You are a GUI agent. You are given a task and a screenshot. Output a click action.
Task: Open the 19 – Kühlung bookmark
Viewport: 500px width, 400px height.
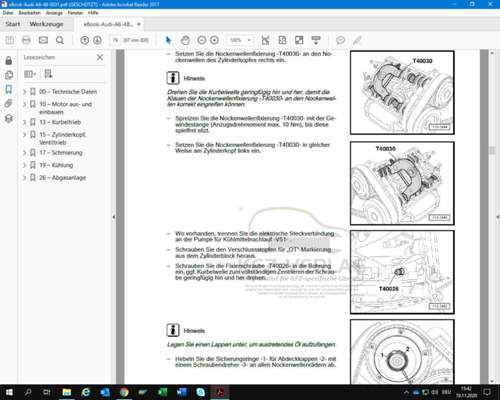point(56,165)
